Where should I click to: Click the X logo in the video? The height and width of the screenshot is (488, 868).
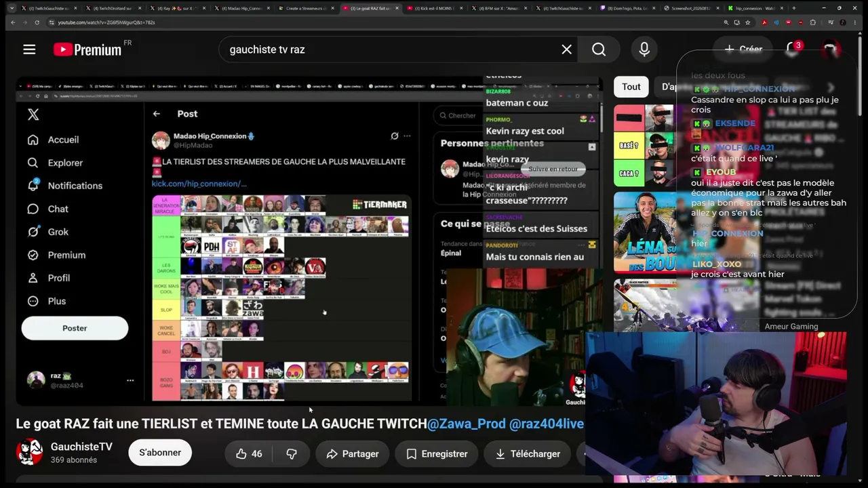(33, 115)
